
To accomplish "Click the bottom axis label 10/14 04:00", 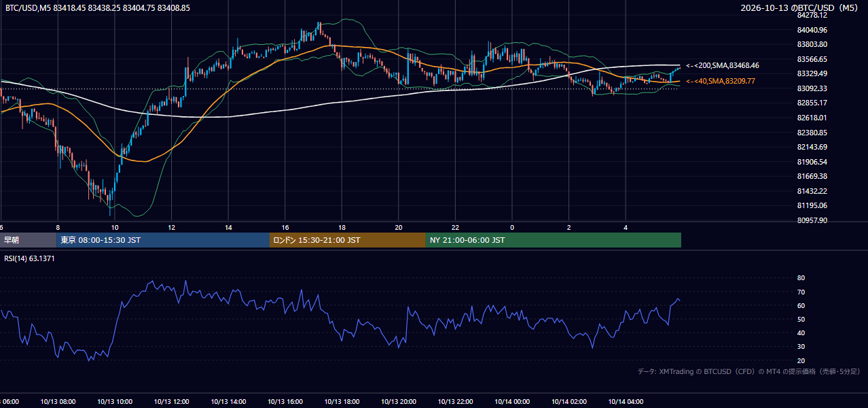I will click(626, 401).
